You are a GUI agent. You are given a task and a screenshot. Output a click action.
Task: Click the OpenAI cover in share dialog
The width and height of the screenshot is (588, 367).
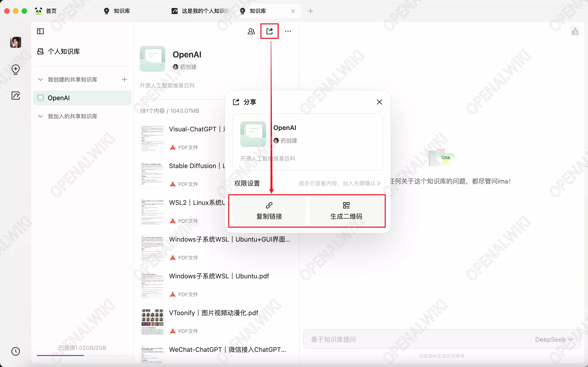(253, 134)
